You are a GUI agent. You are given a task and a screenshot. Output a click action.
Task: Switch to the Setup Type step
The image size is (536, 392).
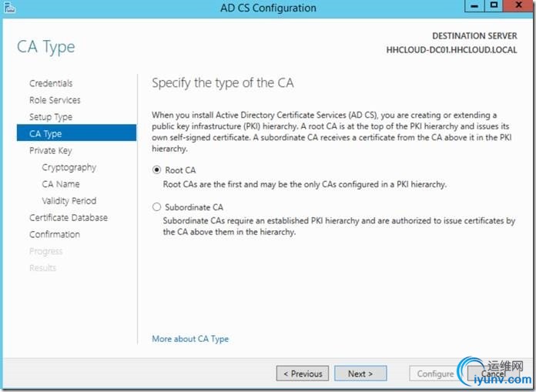[x=51, y=117]
